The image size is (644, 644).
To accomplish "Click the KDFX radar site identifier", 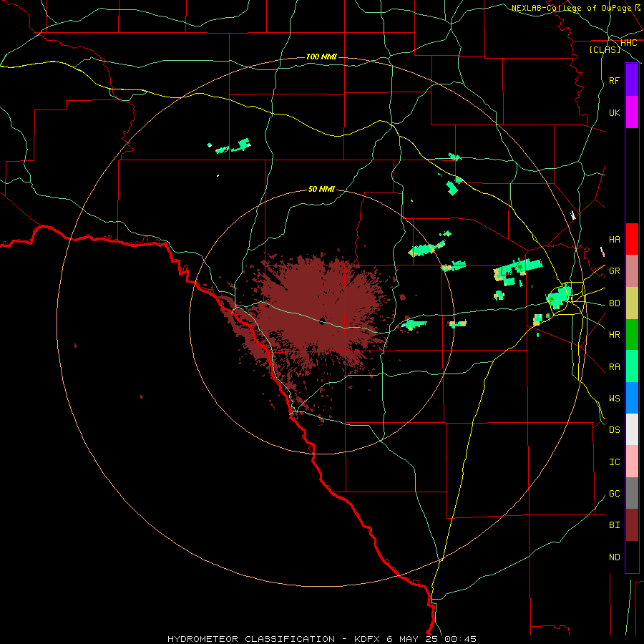I will pyautogui.click(x=368, y=639).
